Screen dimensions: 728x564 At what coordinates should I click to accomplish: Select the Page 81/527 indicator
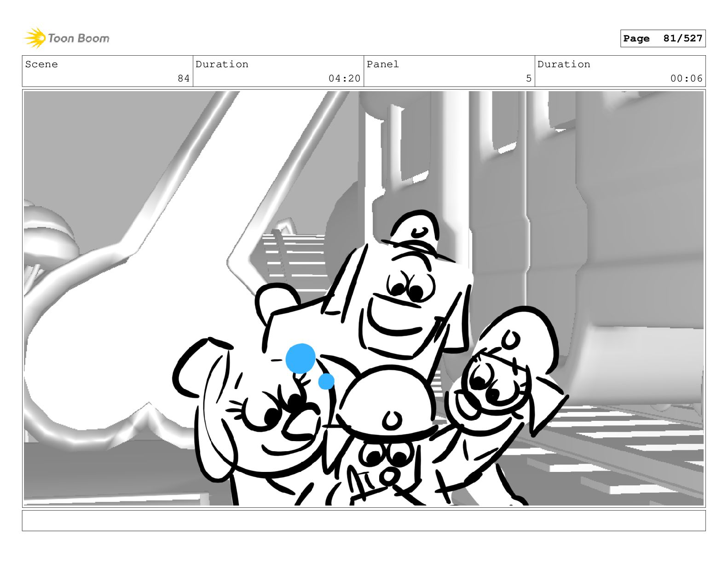click(x=663, y=39)
